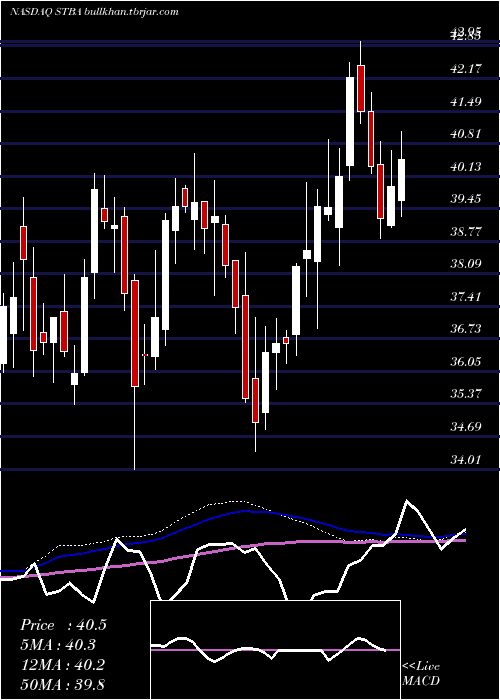The height and width of the screenshot is (700, 500).
Task: Click the 34.01 price axis label
Action: 466,459
